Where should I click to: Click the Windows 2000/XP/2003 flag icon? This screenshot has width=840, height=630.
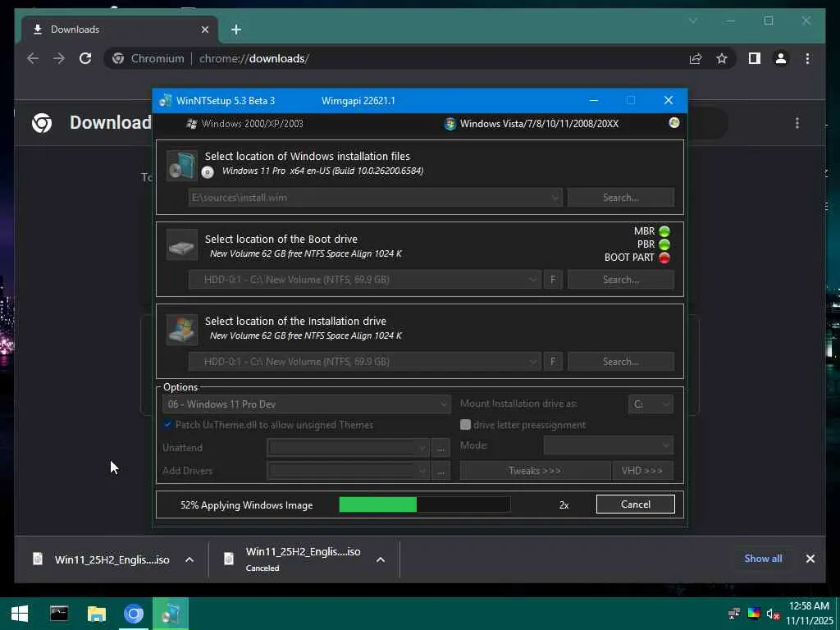191,124
